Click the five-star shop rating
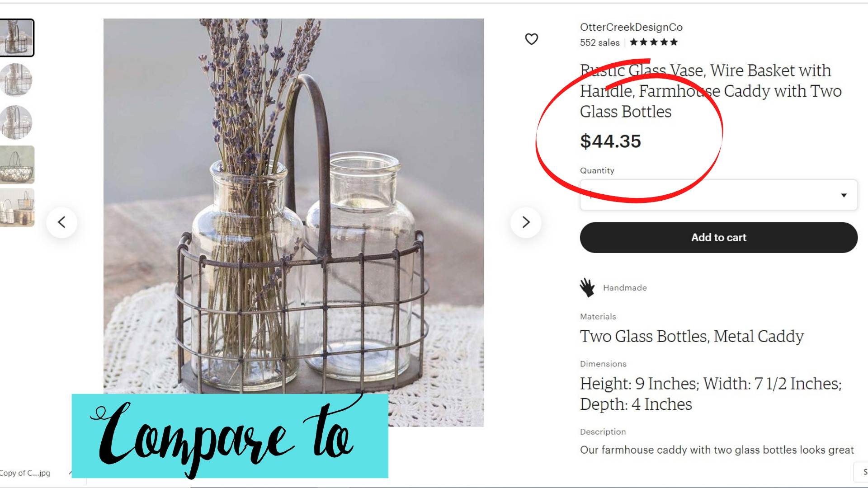 654,42
